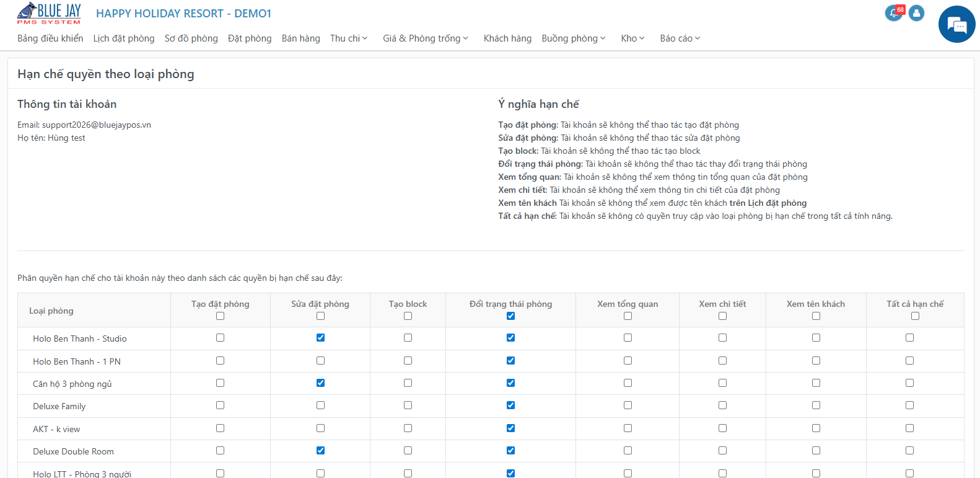Click the 'Hạn chế quyền theo loại phòng' heading

tap(106, 74)
